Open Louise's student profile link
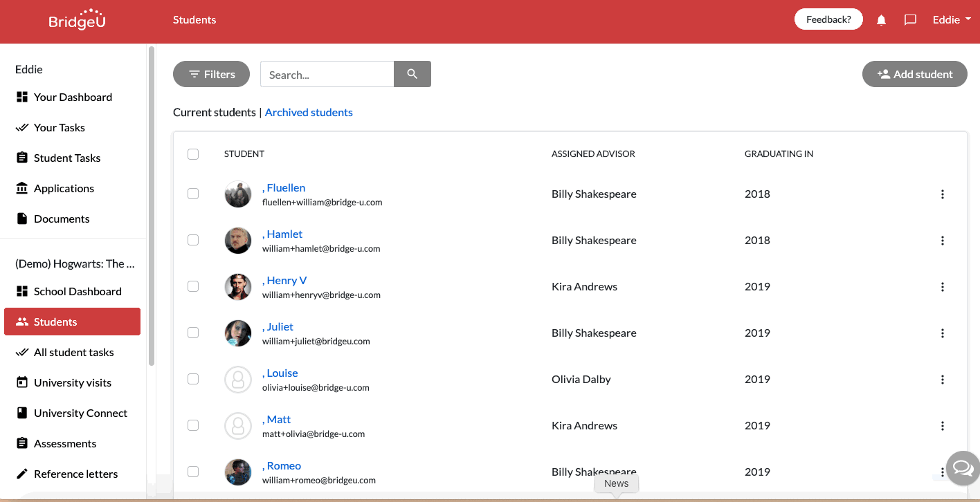This screenshot has height=502, width=980. (280, 373)
